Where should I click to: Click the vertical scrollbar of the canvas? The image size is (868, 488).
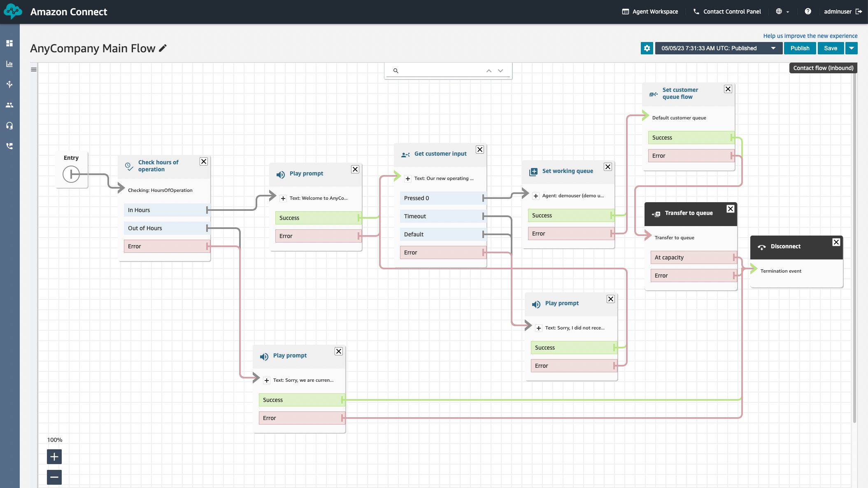click(x=854, y=247)
